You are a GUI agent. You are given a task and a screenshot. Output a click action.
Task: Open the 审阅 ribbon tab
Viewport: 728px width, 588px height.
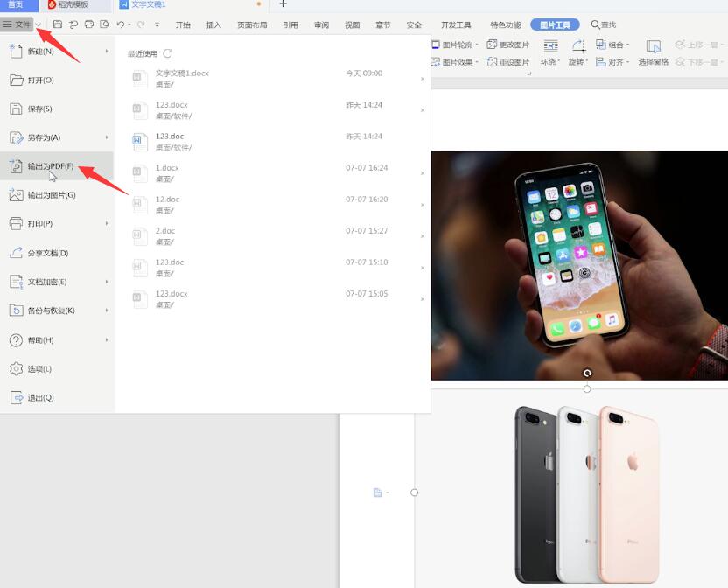(x=321, y=24)
